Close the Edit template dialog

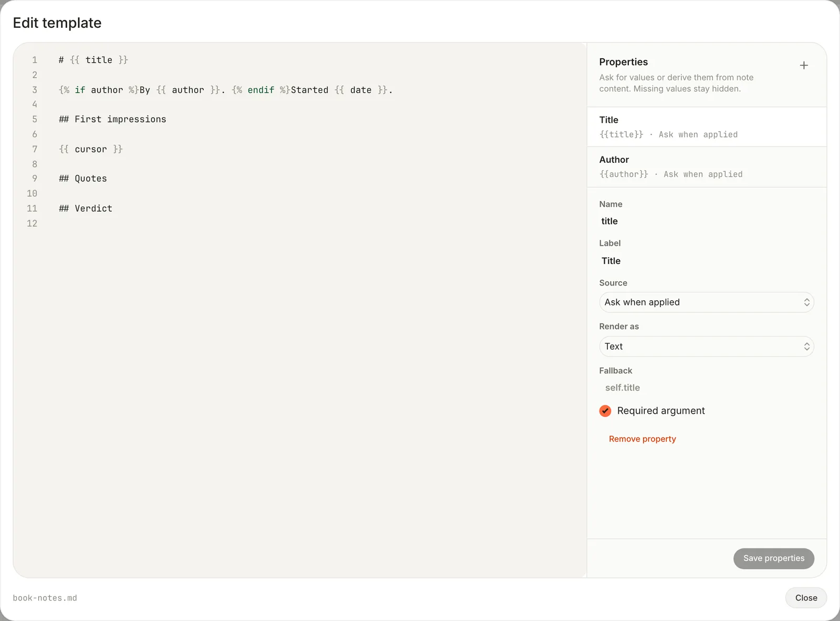tap(806, 598)
